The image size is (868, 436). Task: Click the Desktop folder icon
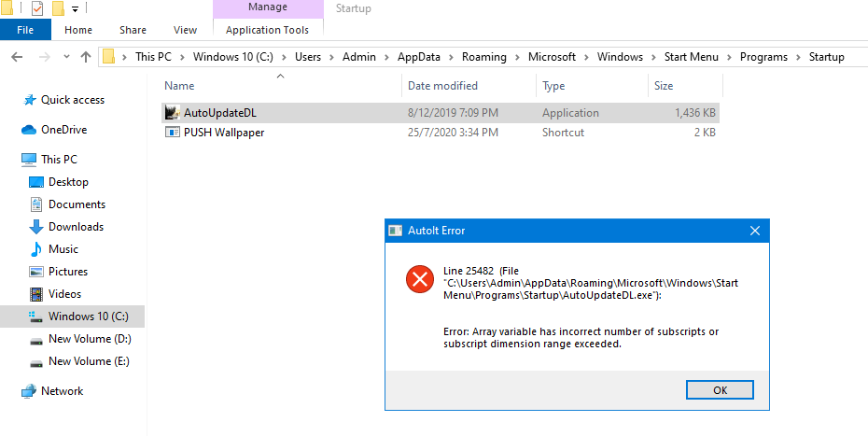pos(36,182)
